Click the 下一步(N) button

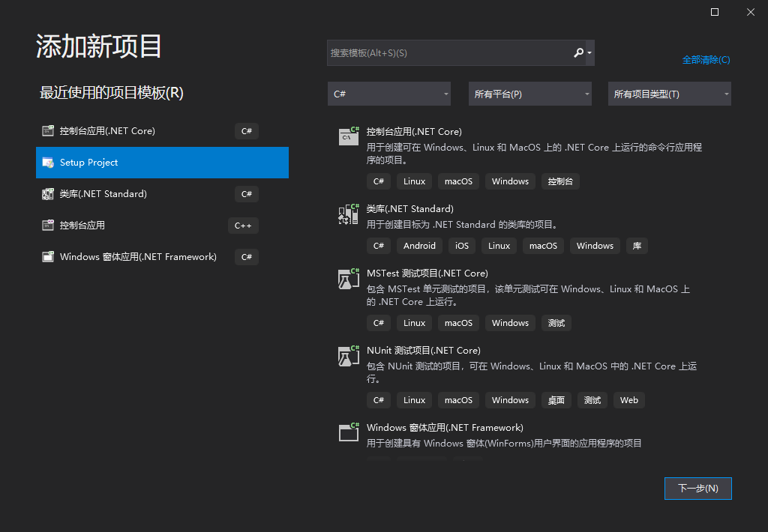click(697, 488)
